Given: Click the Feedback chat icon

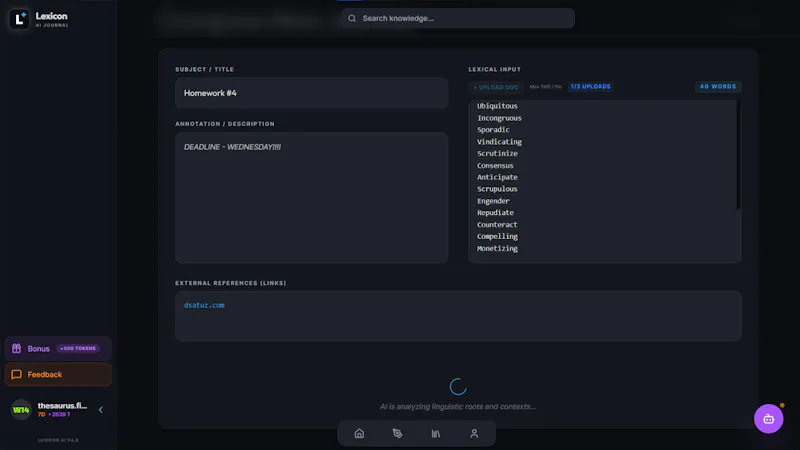Looking at the screenshot, I should click(16, 374).
